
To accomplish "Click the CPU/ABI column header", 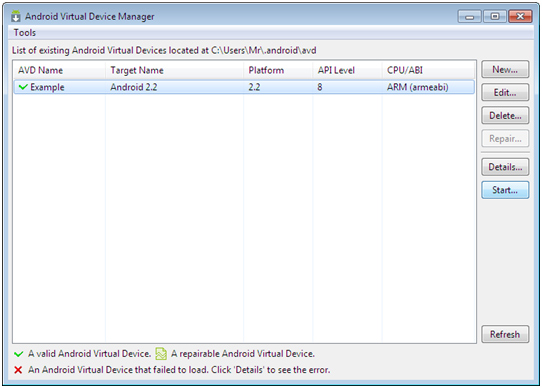I will 428,70.
